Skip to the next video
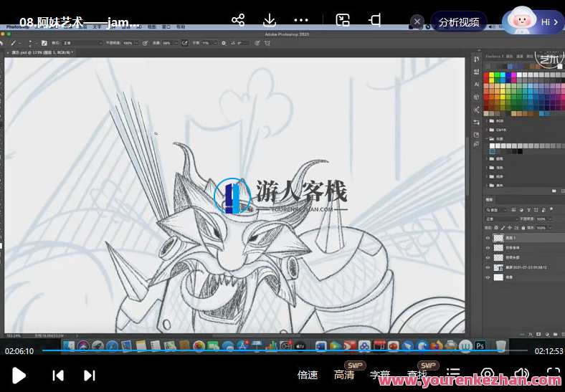Screen dimensions: 565x392 [x=90, y=376]
